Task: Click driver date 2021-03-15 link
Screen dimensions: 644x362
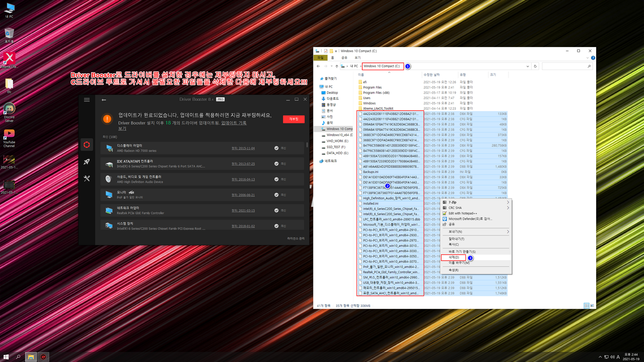Action: (x=243, y=210)
